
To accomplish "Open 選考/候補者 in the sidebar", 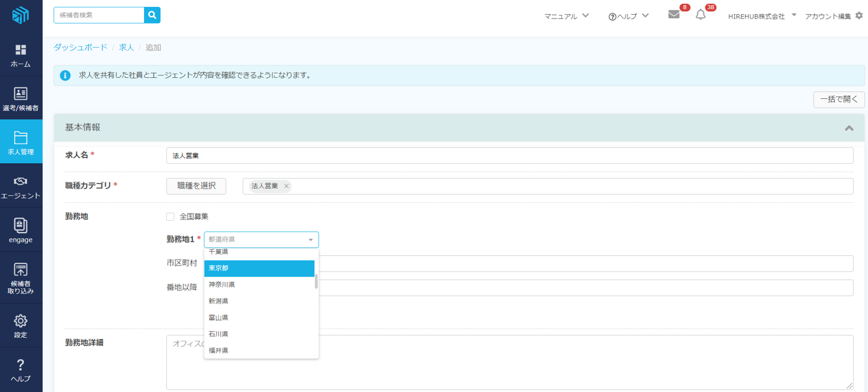I will [21, 99].
